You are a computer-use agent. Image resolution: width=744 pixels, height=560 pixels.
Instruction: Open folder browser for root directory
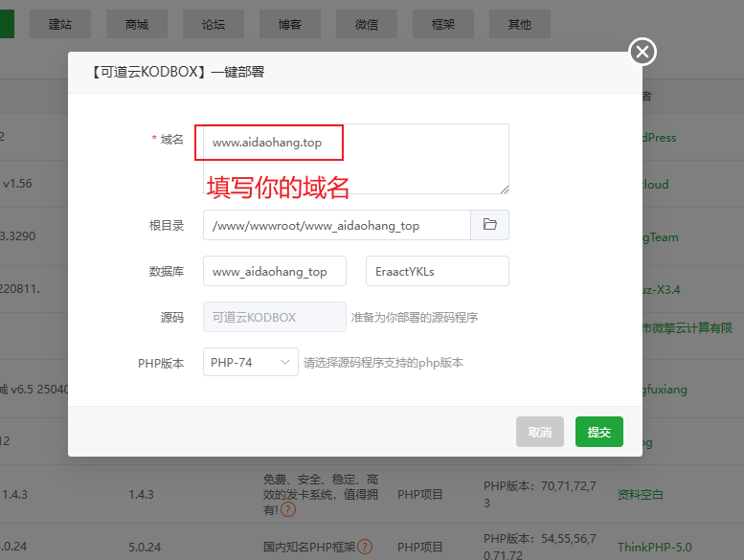tap(489, 225)
